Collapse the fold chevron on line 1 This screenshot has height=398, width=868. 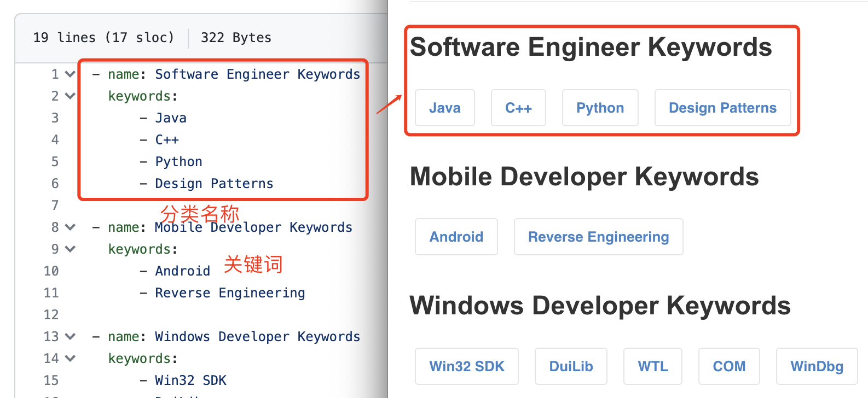pyautogui.click(x=70, y=74)
